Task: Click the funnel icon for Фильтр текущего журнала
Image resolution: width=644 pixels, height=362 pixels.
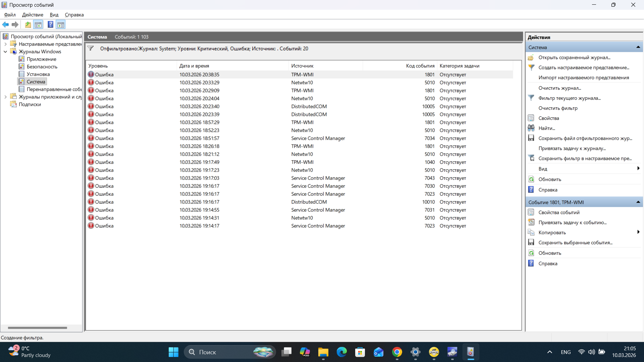Action: (531, 98)
